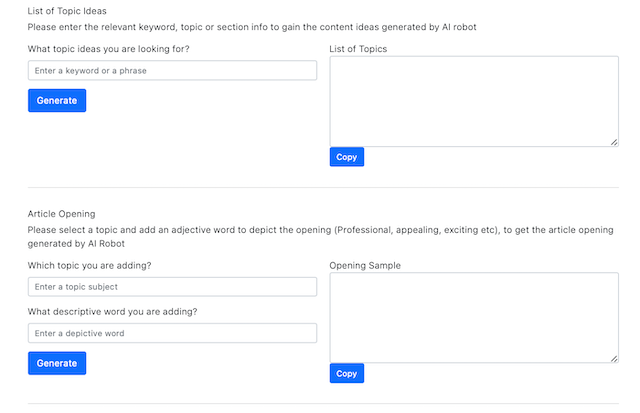The image size is (640, 413).
Task: Click the Opening Sample resize handle
Action: [x=614, y=359]
